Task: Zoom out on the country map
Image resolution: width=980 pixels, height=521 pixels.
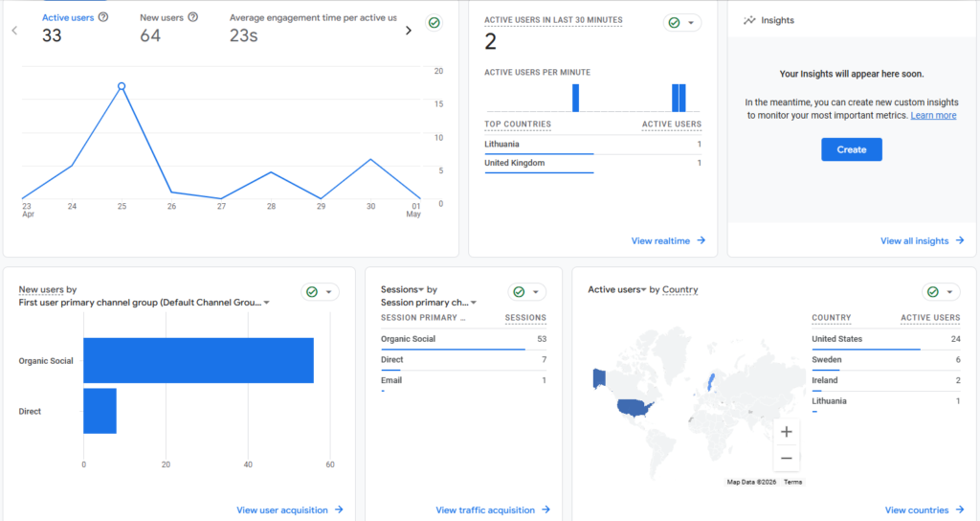Action: tap(787, 459)
